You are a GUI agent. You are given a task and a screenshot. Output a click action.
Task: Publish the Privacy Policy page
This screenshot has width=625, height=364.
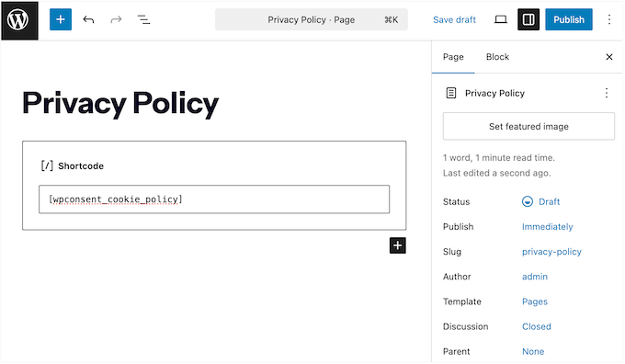click(569, 19)
